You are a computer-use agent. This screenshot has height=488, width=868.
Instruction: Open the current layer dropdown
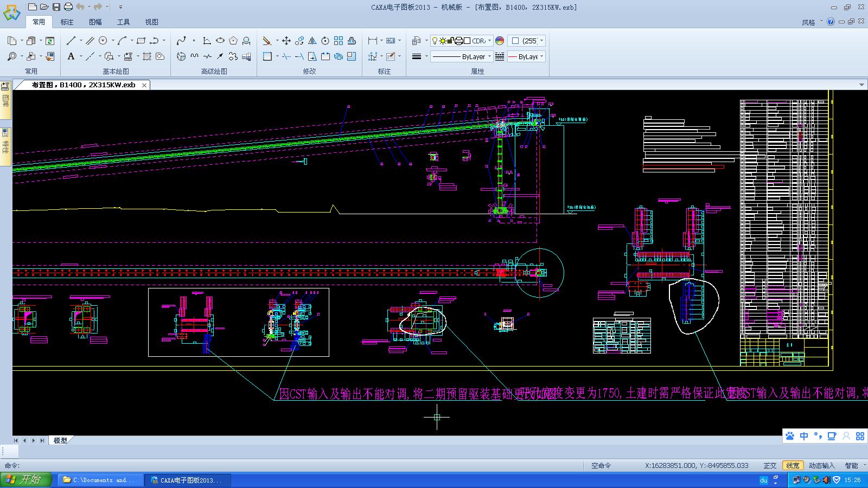tap(489, 41)
